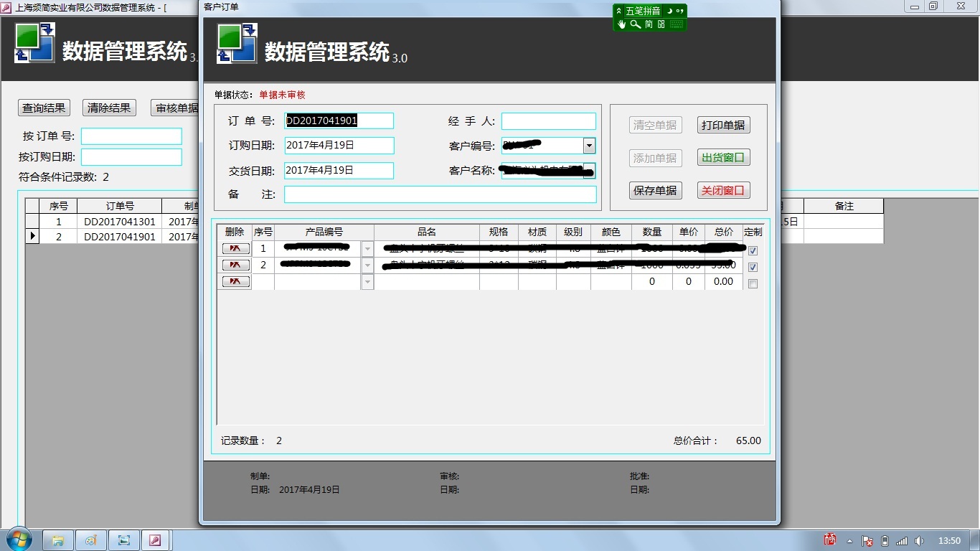Image resolution: width=980 pixels, height=551 pixels.
Task: Click the 订单号 input field
Action: click(339, 121)
